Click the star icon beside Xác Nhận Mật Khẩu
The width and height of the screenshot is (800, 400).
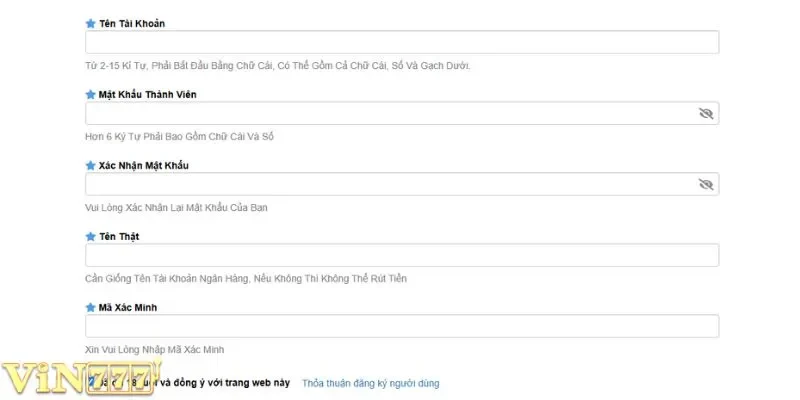(90, 165)
